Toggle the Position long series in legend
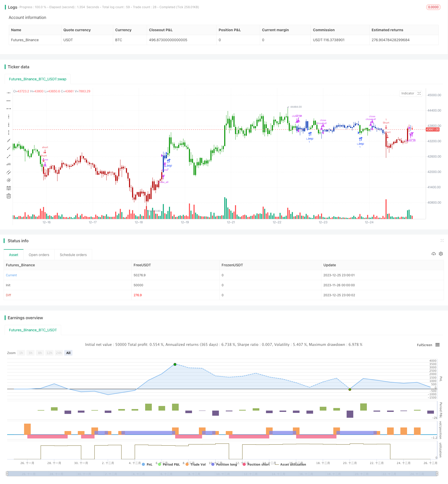The image size is (448, 484). tap(224, 464)
